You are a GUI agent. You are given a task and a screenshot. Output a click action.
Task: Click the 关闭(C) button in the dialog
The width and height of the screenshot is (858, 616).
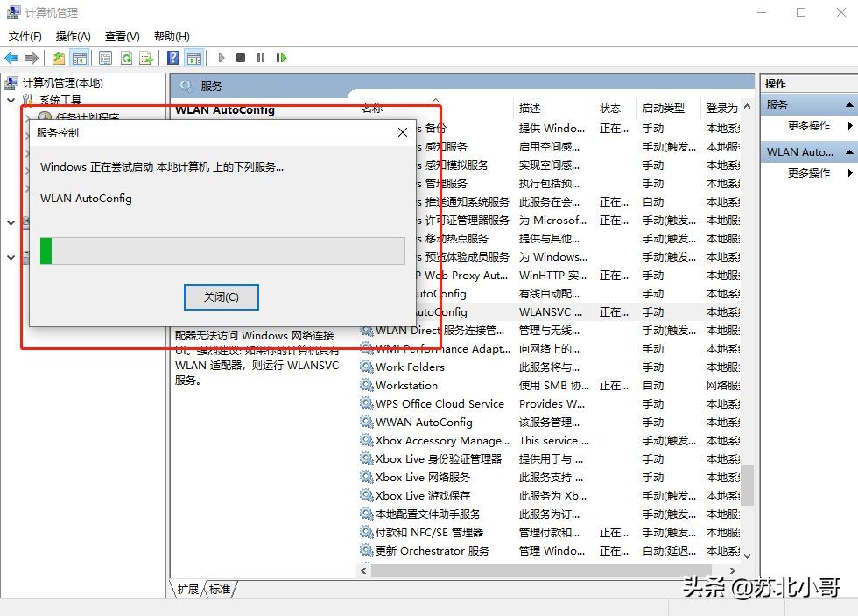point(221,297)
